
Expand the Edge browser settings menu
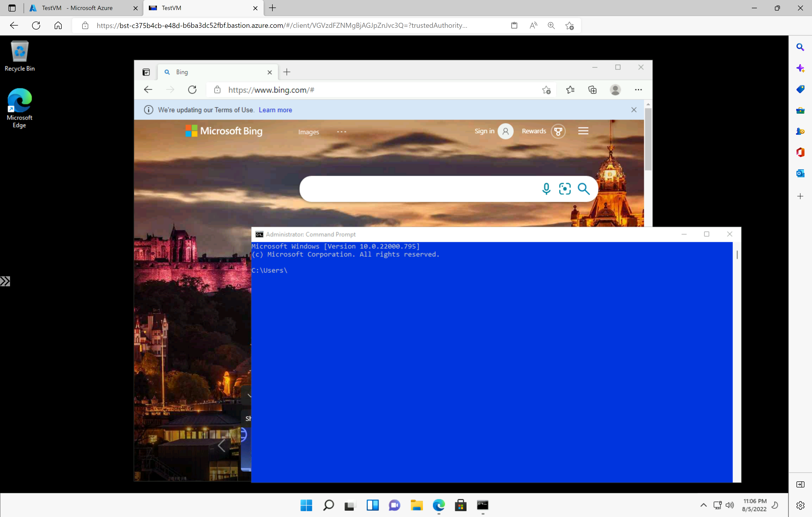pos(638,89)
